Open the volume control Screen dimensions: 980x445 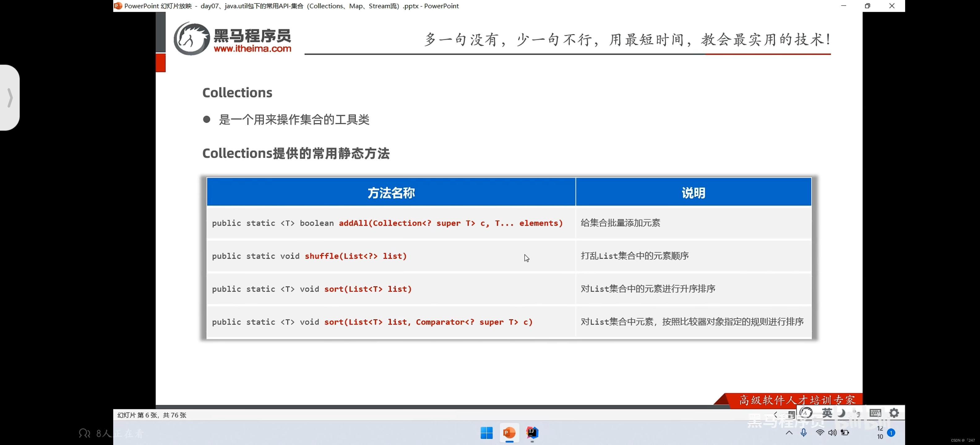coord(832,433)
